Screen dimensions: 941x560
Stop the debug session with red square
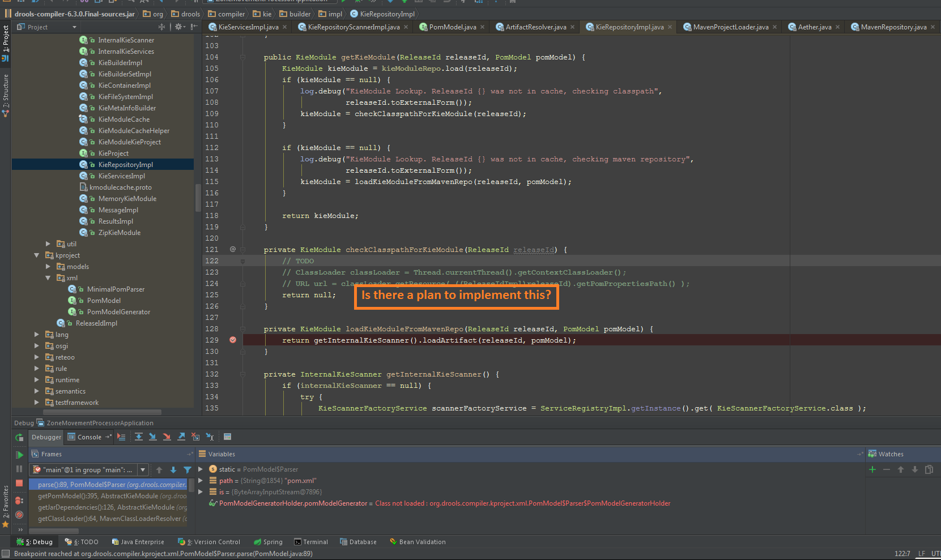pyautogui.click(x=19, y=483)
